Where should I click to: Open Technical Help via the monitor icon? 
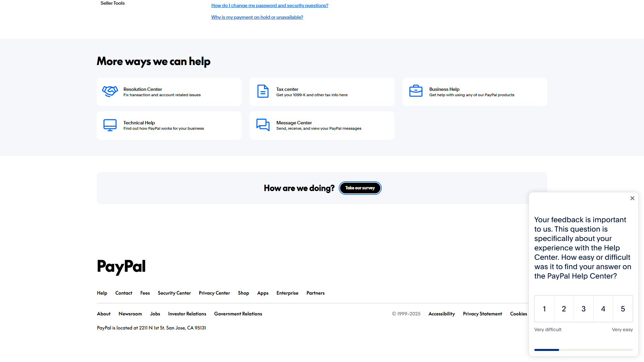110,125
